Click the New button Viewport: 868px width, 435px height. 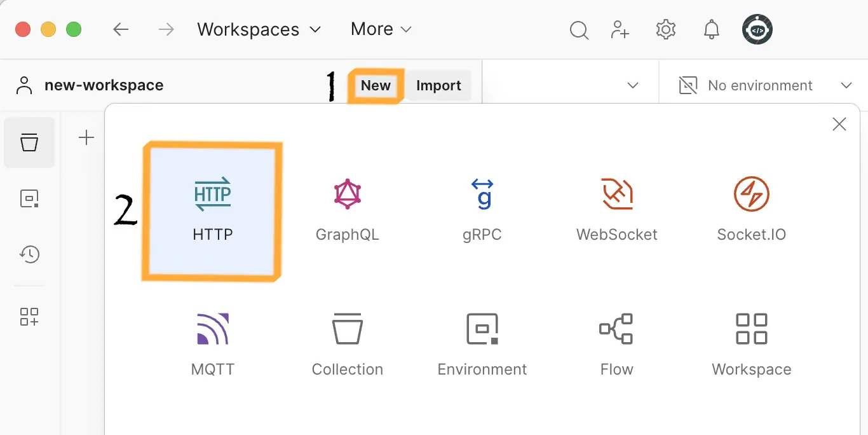coord(376,85)
